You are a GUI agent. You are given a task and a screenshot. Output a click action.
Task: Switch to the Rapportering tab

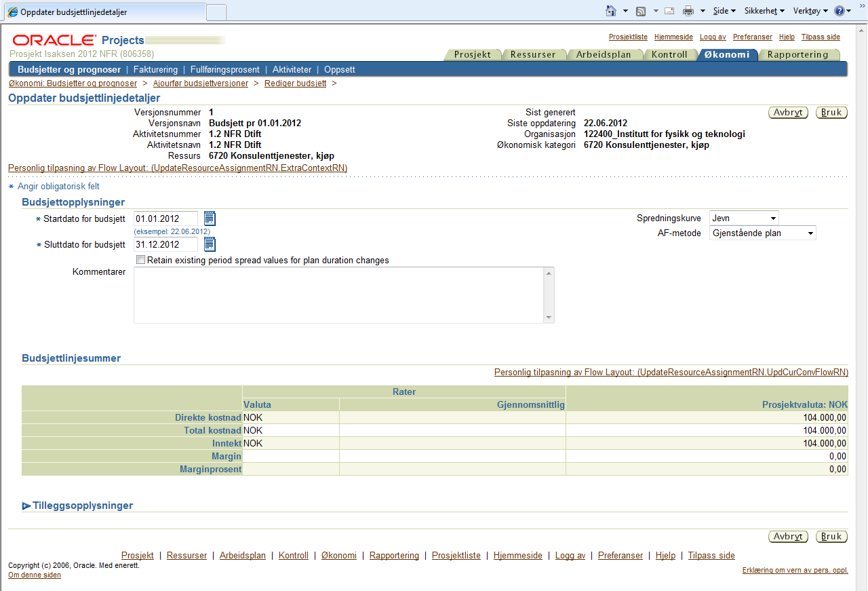(x=798, y=55)
